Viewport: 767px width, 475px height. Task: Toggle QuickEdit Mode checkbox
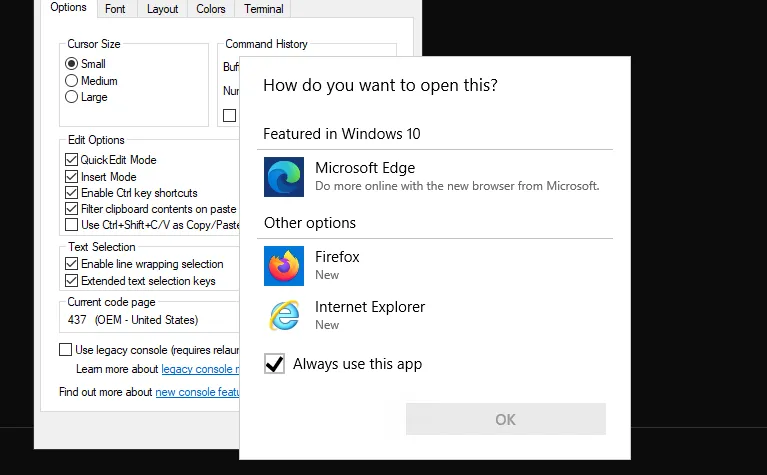71,159
